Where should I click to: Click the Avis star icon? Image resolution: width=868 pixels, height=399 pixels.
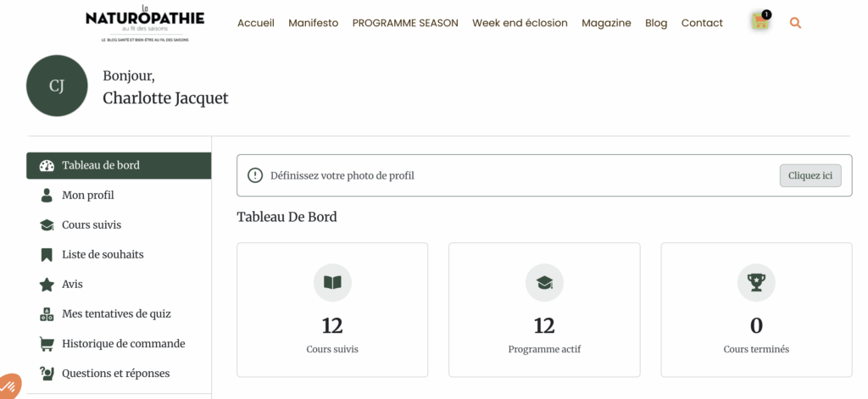(47, 285)
